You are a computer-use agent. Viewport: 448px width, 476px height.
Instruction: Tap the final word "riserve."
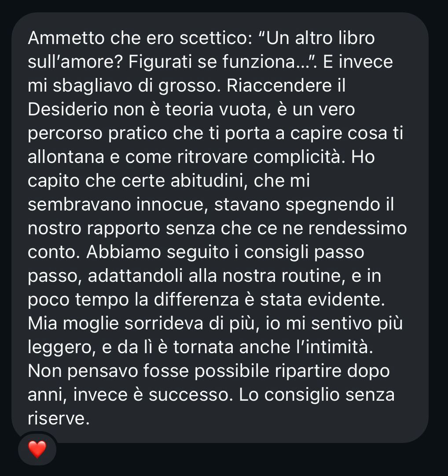point(59,418)
